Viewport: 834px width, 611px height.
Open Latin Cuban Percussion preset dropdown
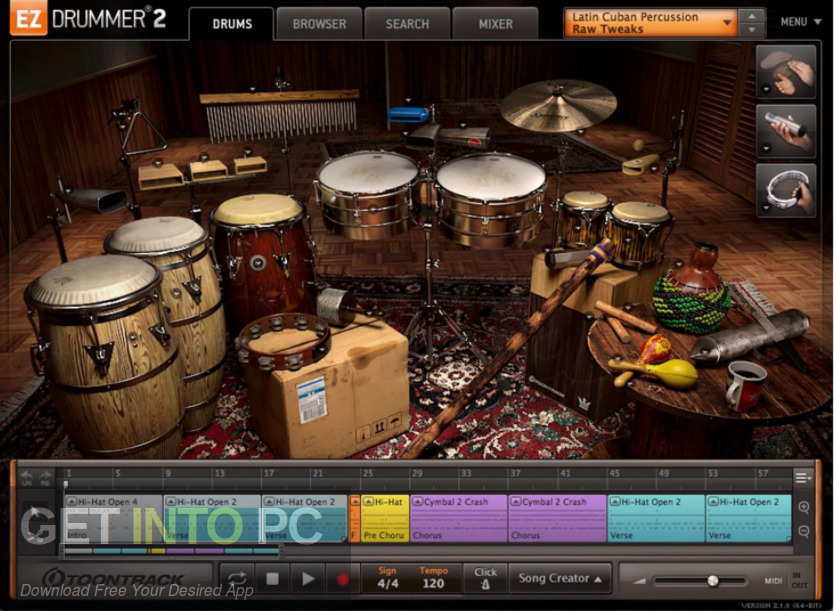pos(651,23)
